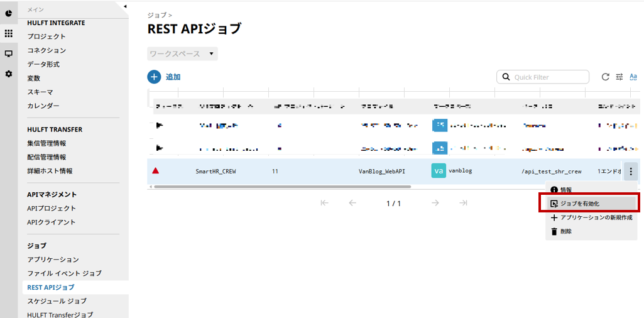Open スケジュール ジョブ in sidebar
The image size is (644, 318).
(57, 301)
